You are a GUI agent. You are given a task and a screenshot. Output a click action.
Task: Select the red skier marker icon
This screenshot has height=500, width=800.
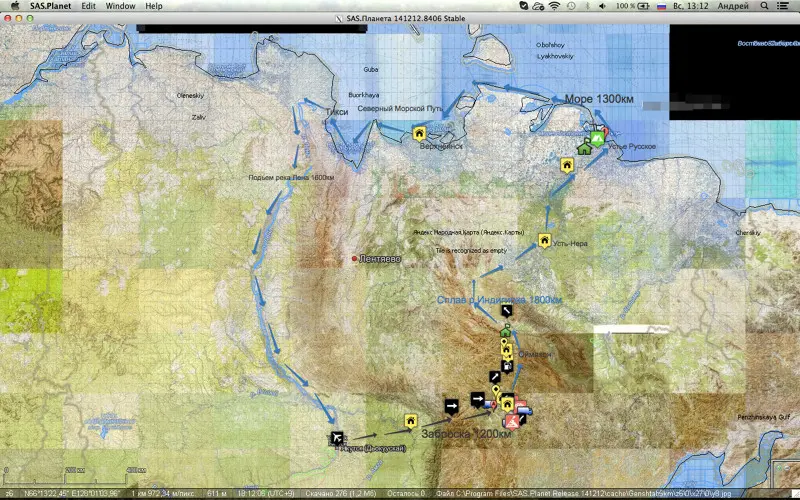point(510,423)
